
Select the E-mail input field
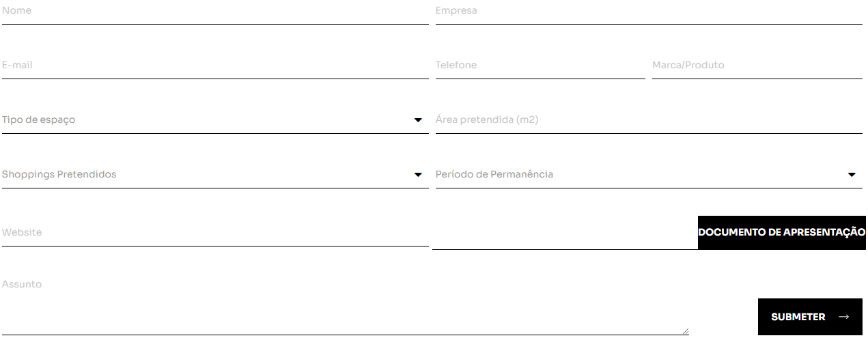(214, 66)
